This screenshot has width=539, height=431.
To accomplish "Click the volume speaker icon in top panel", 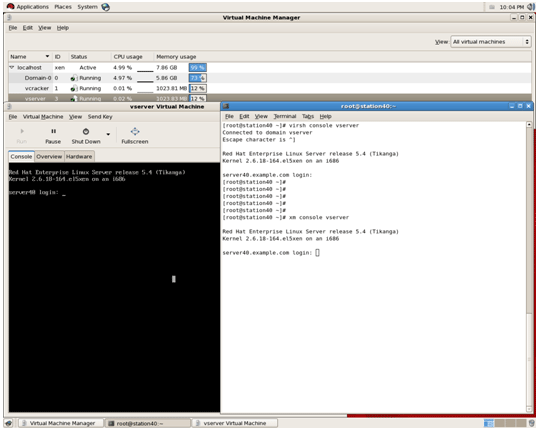I will [x=531, y=7].
